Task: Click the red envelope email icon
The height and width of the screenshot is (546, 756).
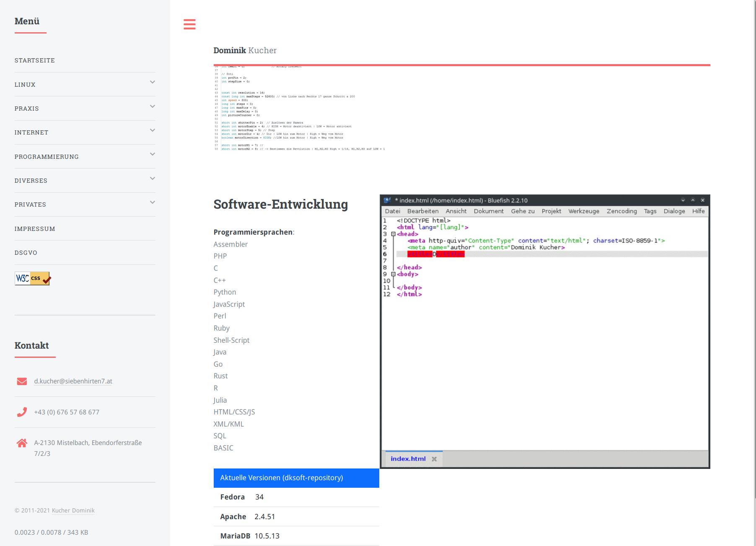Action: (x=22, y=381)
